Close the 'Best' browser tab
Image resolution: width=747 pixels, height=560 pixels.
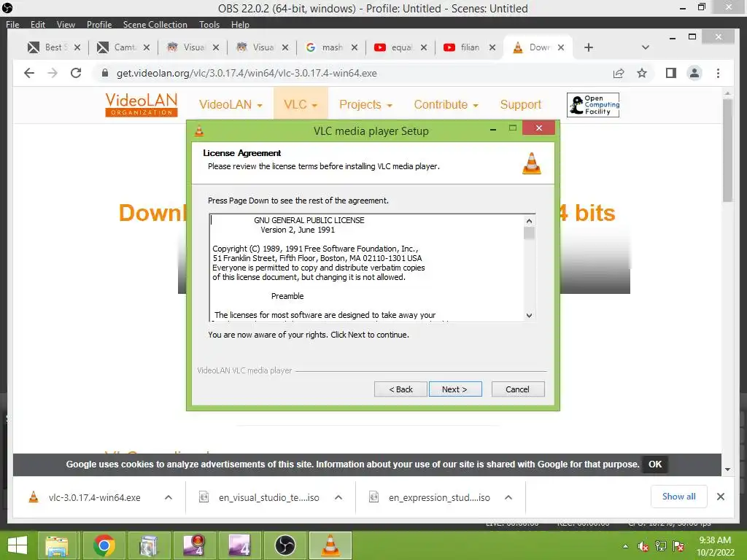pyautogui.click(x=77, y=47)
